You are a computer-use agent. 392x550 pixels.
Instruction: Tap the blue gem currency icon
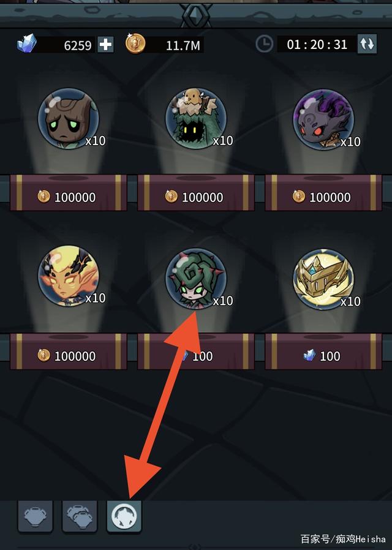click(x=27, y=43)
